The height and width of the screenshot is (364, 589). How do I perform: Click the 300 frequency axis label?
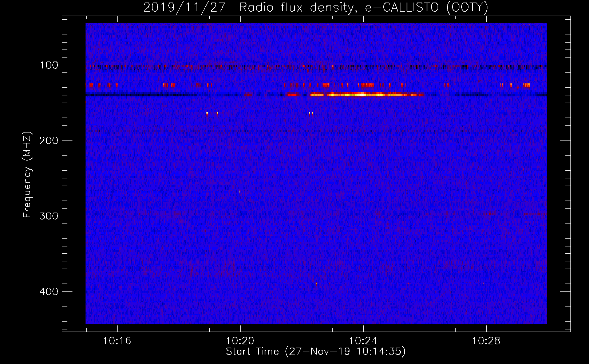coord(49,216)
